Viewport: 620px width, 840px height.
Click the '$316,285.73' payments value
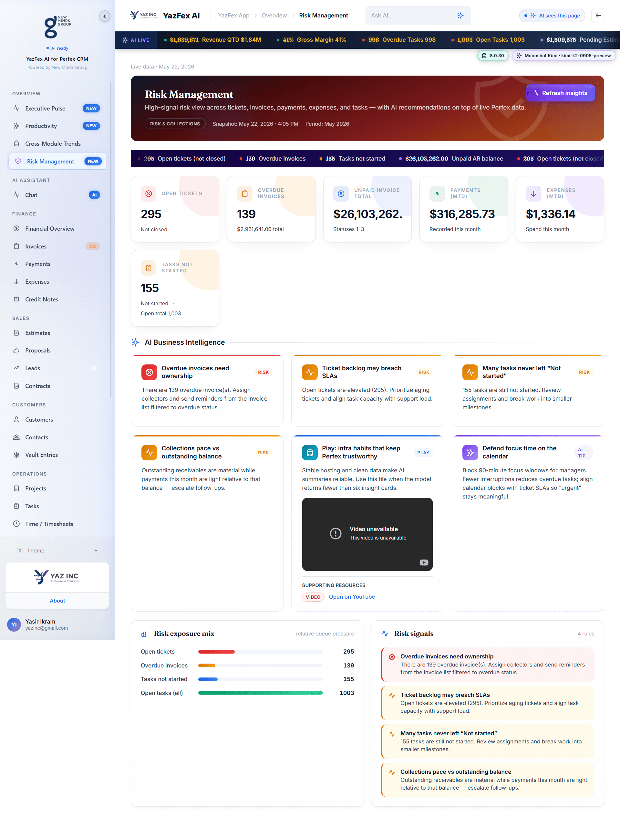pos(462,214)
